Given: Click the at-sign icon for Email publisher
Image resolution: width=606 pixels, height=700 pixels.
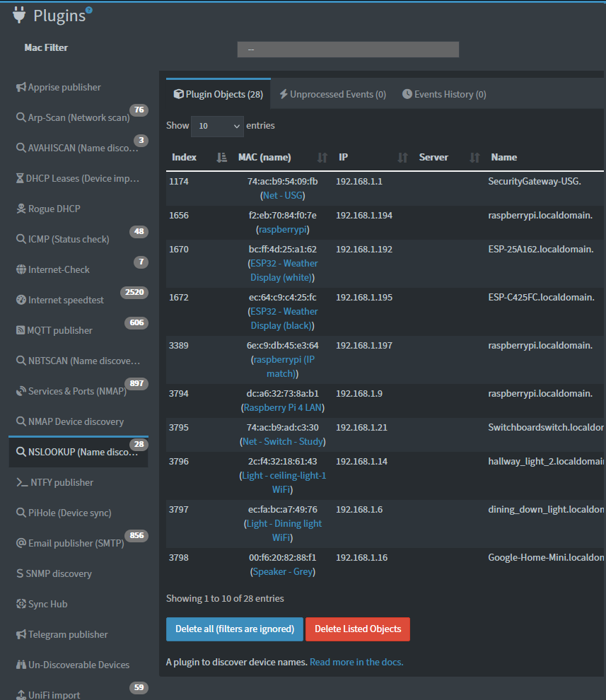Looking at the screenshot, I should 21,543.
